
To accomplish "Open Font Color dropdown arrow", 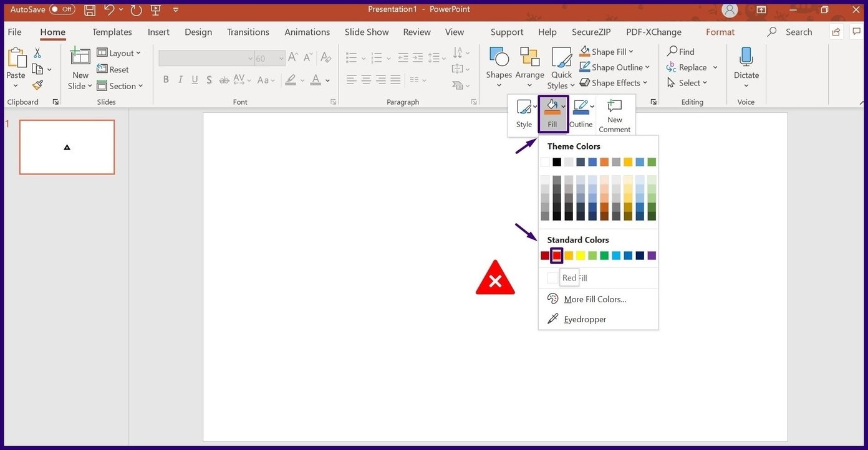I will (327, 80).
